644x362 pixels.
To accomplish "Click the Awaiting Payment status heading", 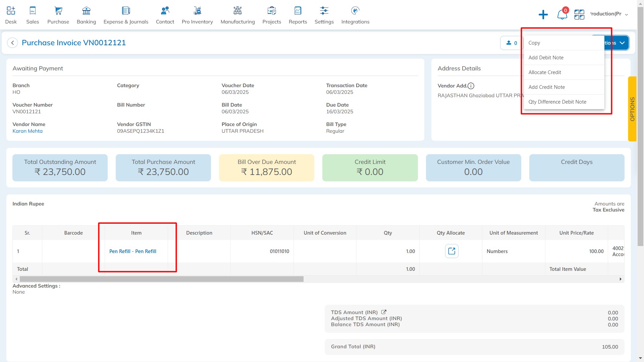I will click(x=38, y=68).
